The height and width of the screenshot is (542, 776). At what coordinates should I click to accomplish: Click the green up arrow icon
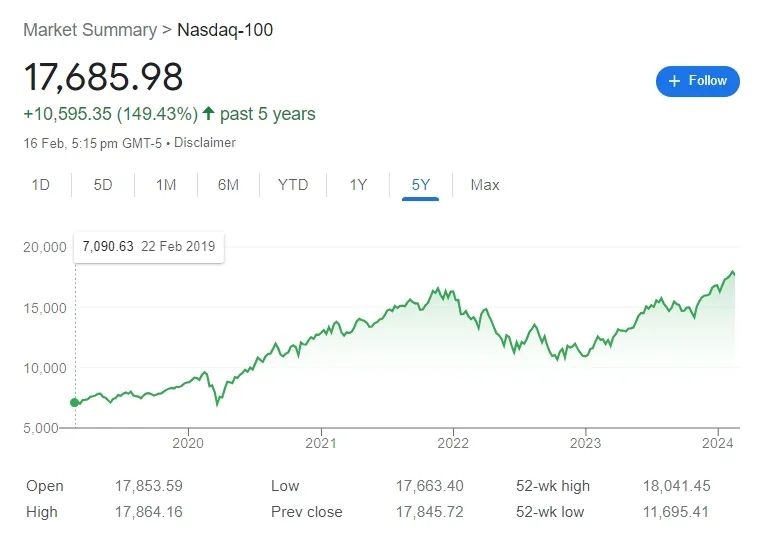pos(208,114)
